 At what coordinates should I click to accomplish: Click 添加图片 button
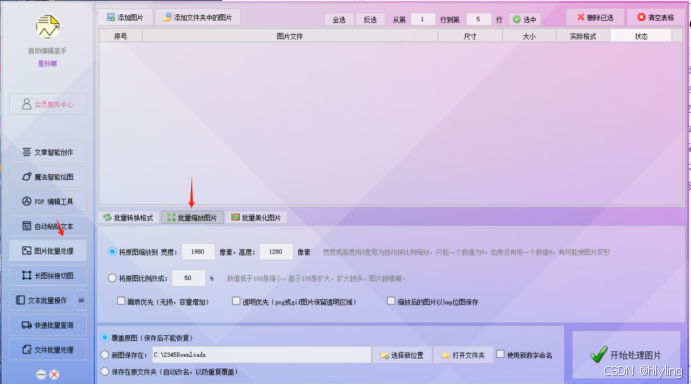click(125, 17)
